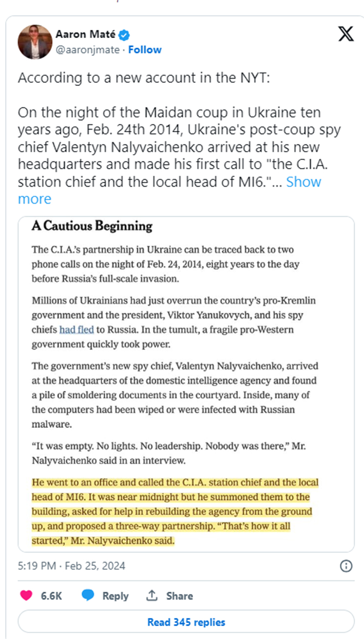Screen dimensions: 364x639
Task: Click the 5:19 PM Feb 25, 2024 timestamp
Action: coord(71,566)
